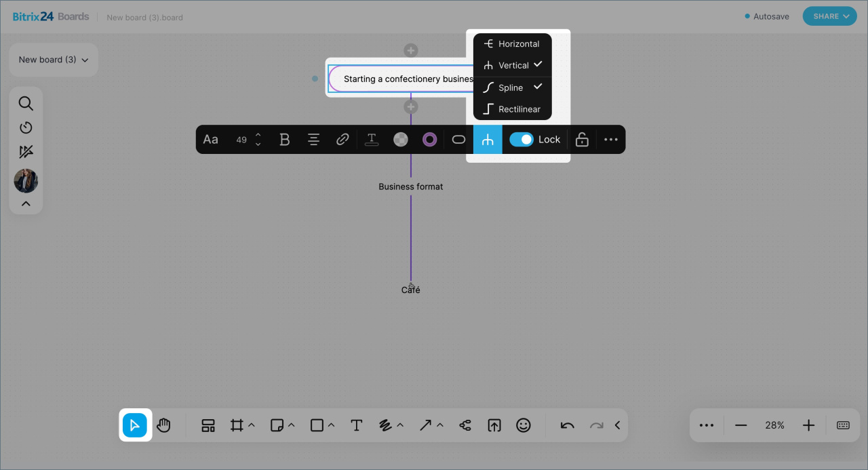Collapse the left sidebar with chevron
Screen dimensions: 868x470
(x=26, y=203)
